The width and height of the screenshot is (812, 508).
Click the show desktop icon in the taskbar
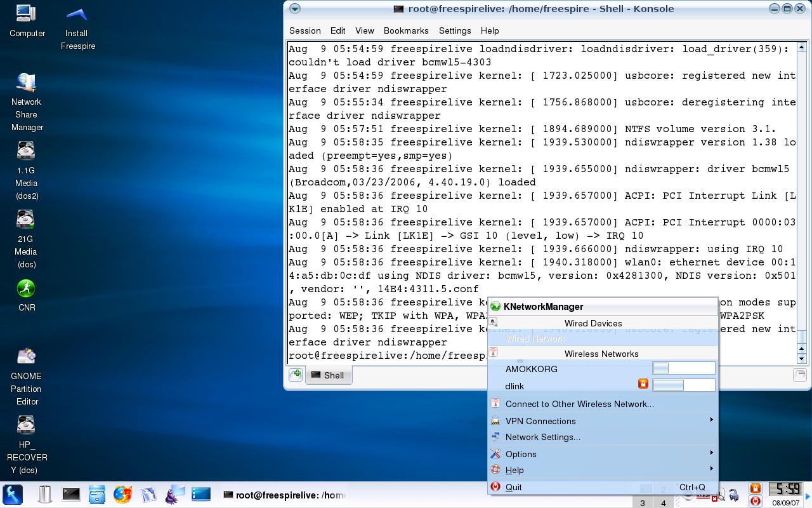click(201, 493)
